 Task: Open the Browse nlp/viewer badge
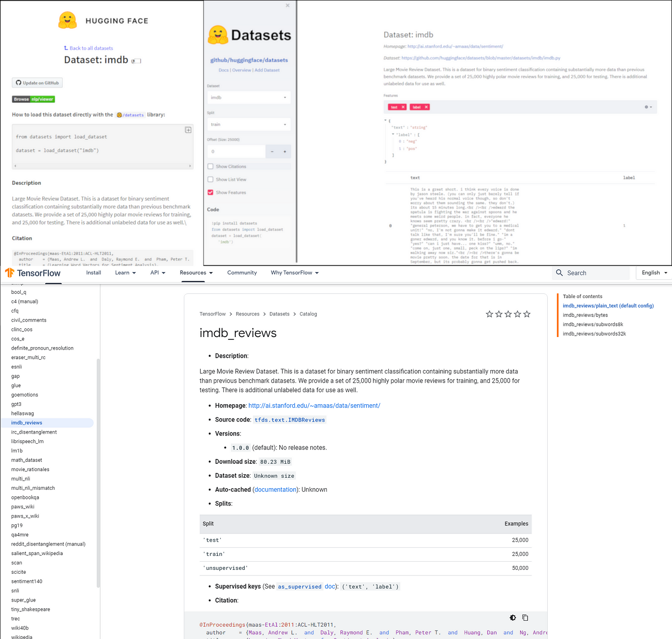pyautogui.click(x=34, y=99)
